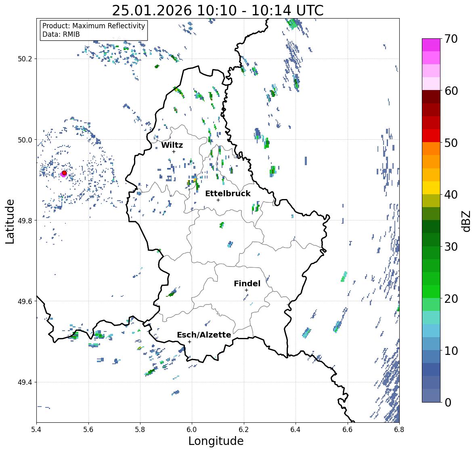Click the colorbar tick label 10
Screen dimensions: 476x451
tap(451, 350)
